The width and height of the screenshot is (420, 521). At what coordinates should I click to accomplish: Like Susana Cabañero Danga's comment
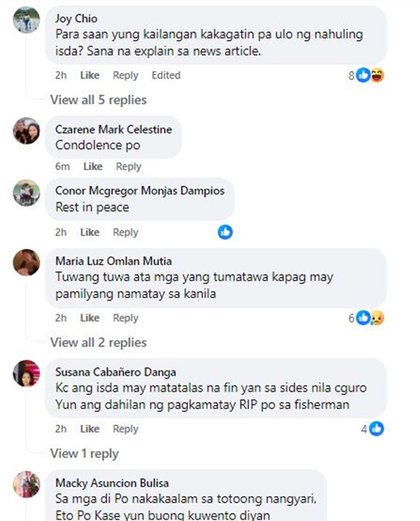click(90, 429)
